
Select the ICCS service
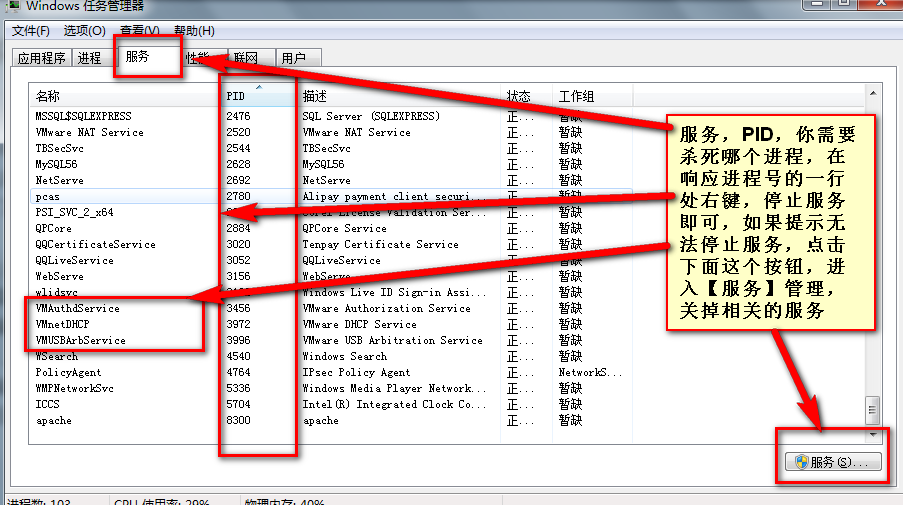tap(47, 404)
